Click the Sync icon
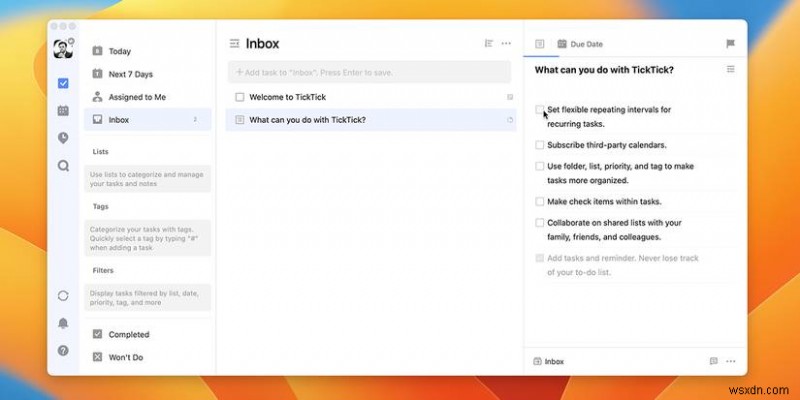 tap(63, 295)
